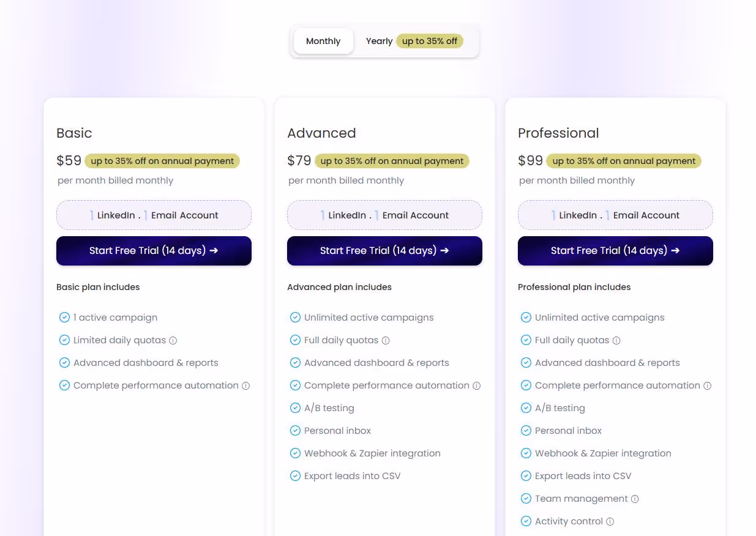Open info tooltip for Complete performance automation in Basic

[x=247, y=385]
